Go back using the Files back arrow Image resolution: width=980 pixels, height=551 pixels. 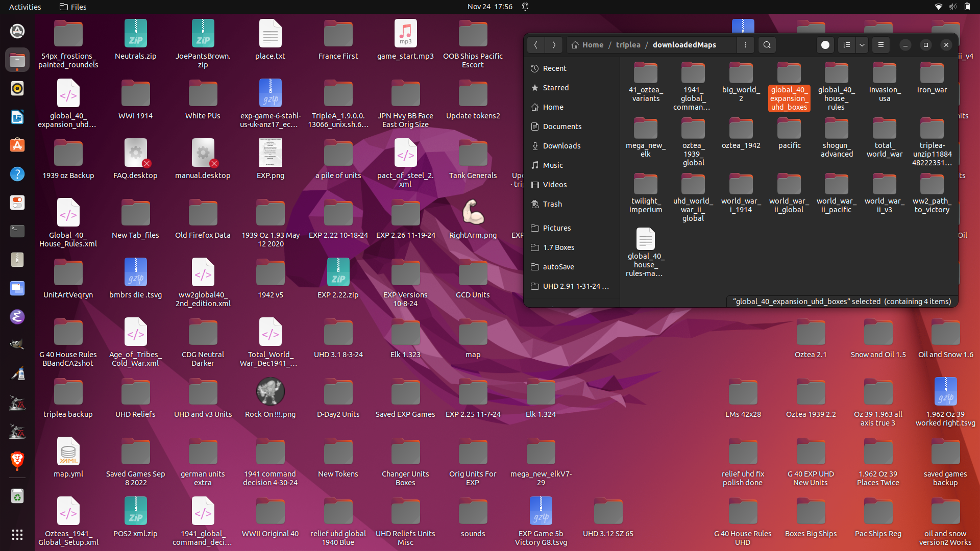click(x=535, y=45)
